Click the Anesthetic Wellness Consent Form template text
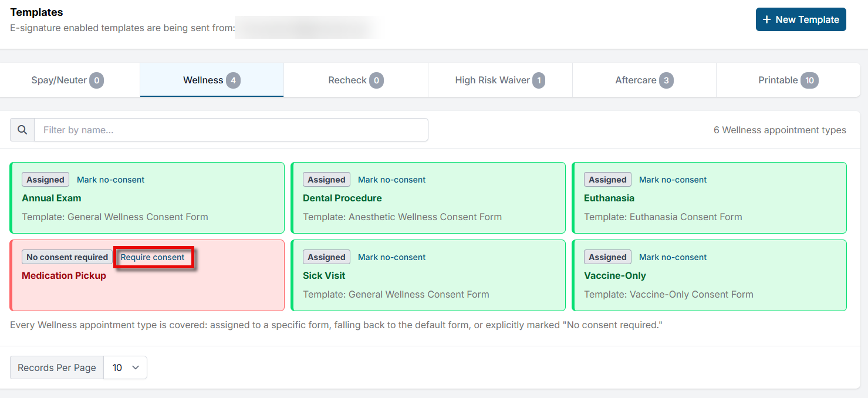 [x=425, y=217]
